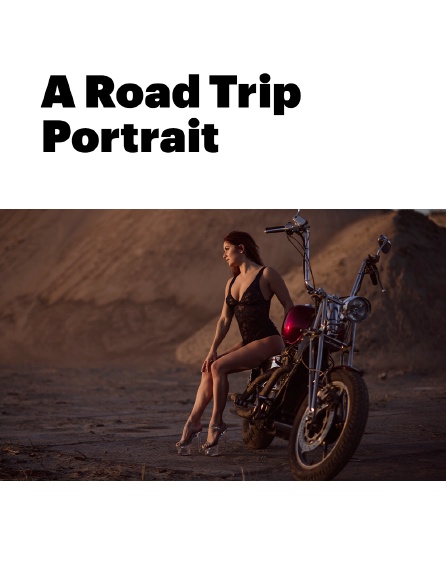The height and width of the screenshot is (588, 446).
Task: Click the motorcycle's rear tire
Action: pyautogui.click(x=258, y=433)
